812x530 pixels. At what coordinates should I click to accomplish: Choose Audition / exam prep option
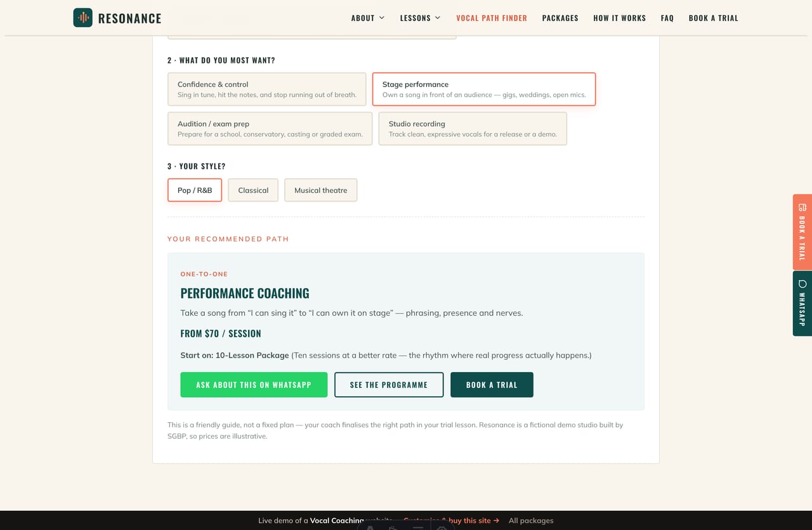[270, 129]
